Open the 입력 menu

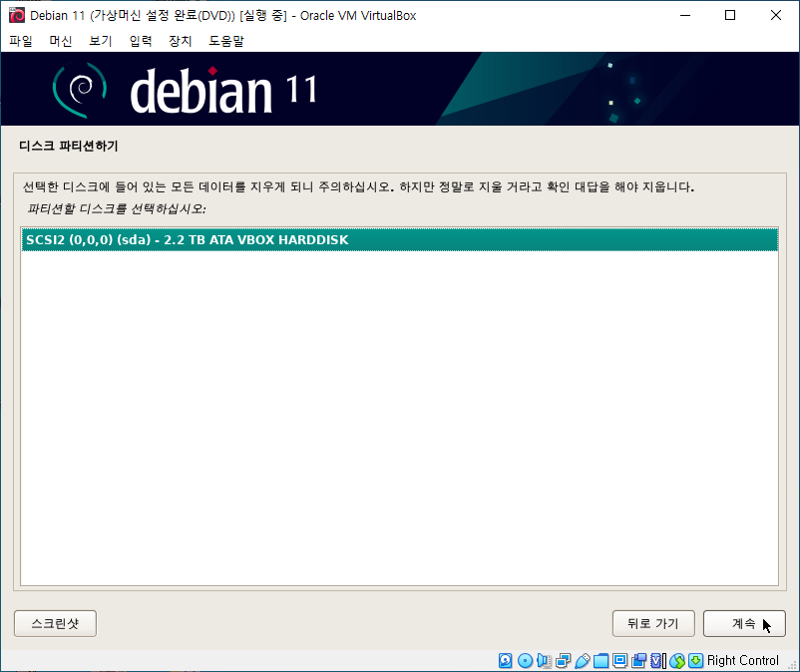141,41
